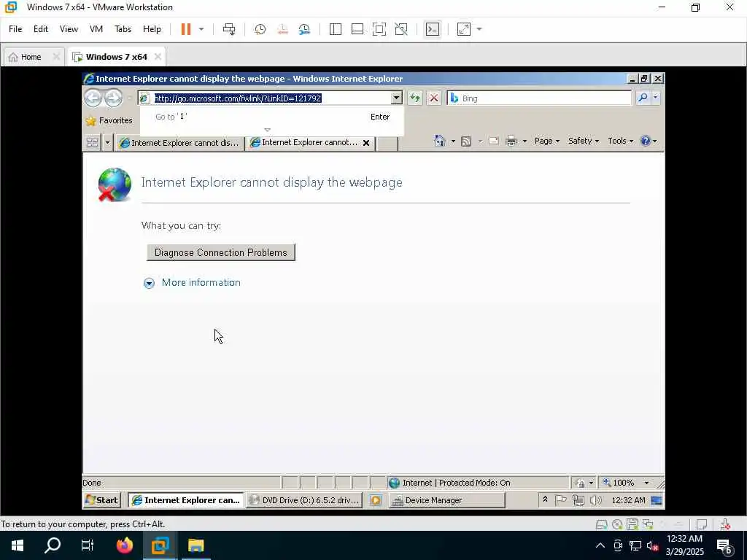Open the VMware snapshot manager
Screen dimensions: 747x560
304,29
